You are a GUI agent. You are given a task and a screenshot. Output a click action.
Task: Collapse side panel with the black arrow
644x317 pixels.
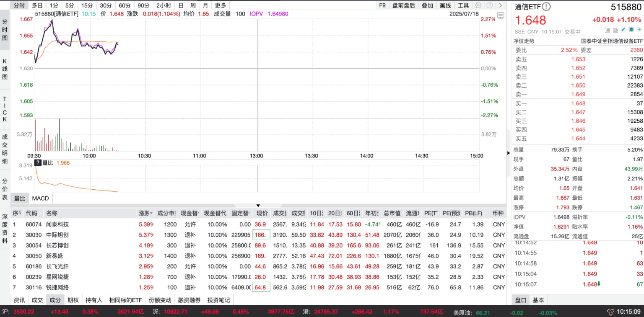pyautogui.click(x=509, y=153)
